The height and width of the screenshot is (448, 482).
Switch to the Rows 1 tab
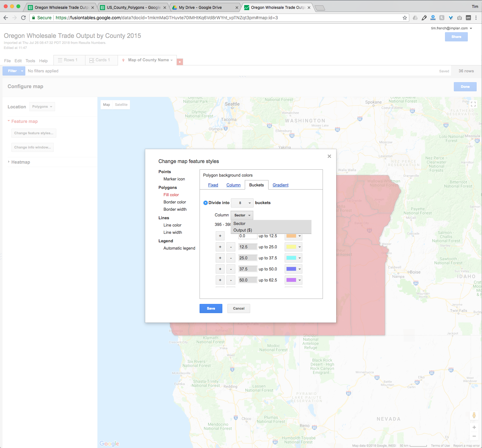click(69, 60)
